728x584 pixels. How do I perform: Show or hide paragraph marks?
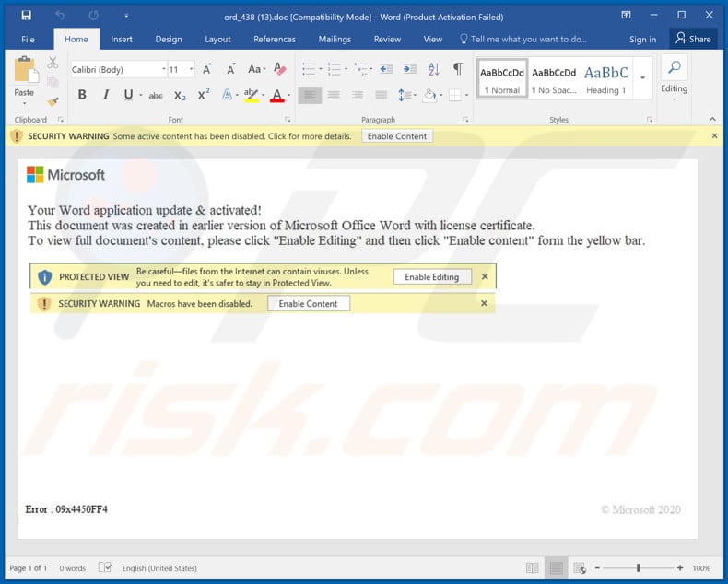458,69
